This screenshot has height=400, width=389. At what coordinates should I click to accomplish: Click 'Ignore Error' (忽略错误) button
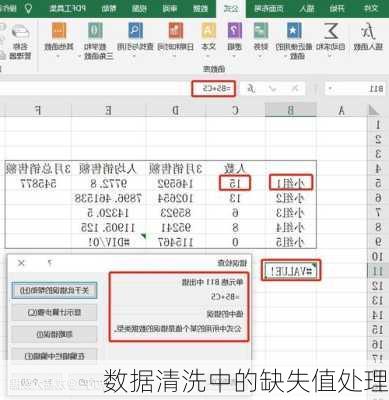(x=54, y=334)
